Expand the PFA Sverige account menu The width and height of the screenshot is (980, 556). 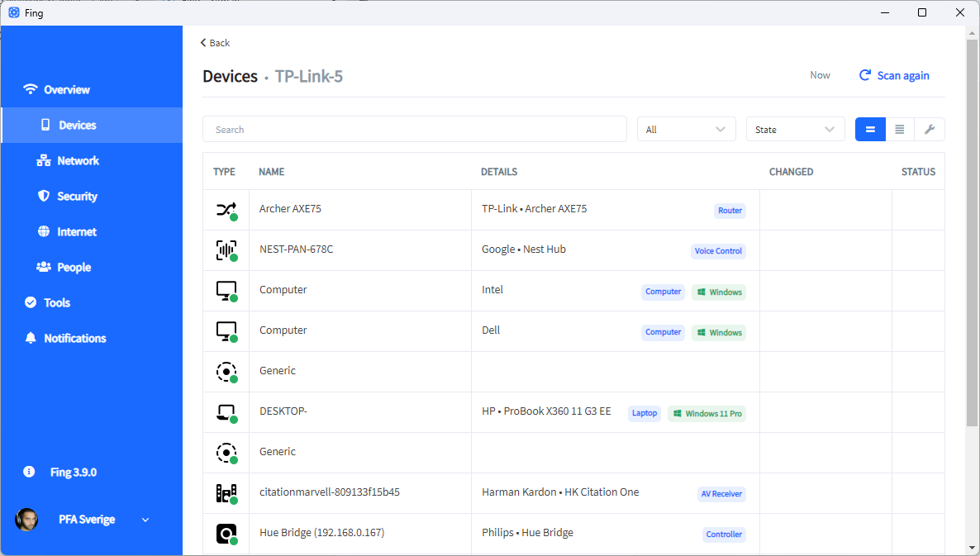point(145,520)
